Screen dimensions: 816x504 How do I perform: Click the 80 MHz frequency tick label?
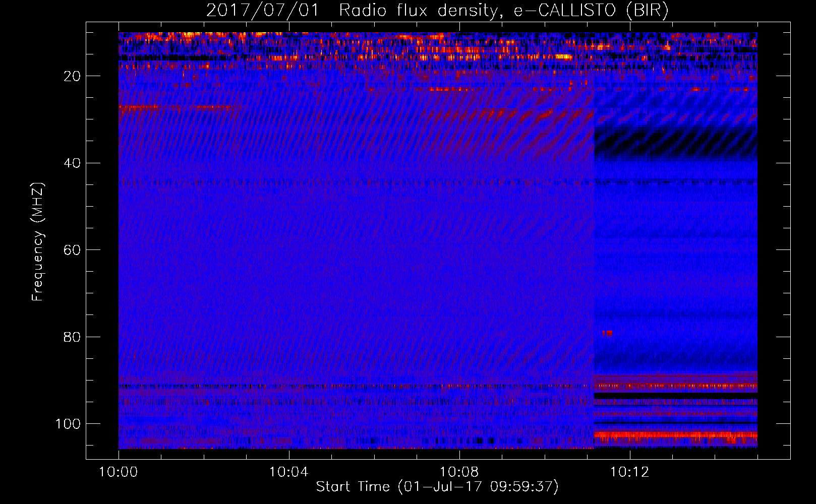click(x=73, y=337)
